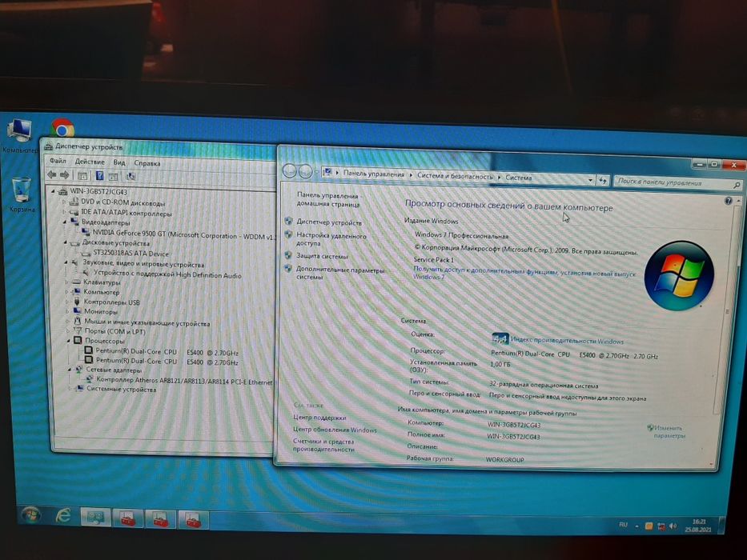Viewport: 747px width, 560px height.
Task: Select Atheros AR8121 PCI-E Ethernet controller
Action: [184, 381]
